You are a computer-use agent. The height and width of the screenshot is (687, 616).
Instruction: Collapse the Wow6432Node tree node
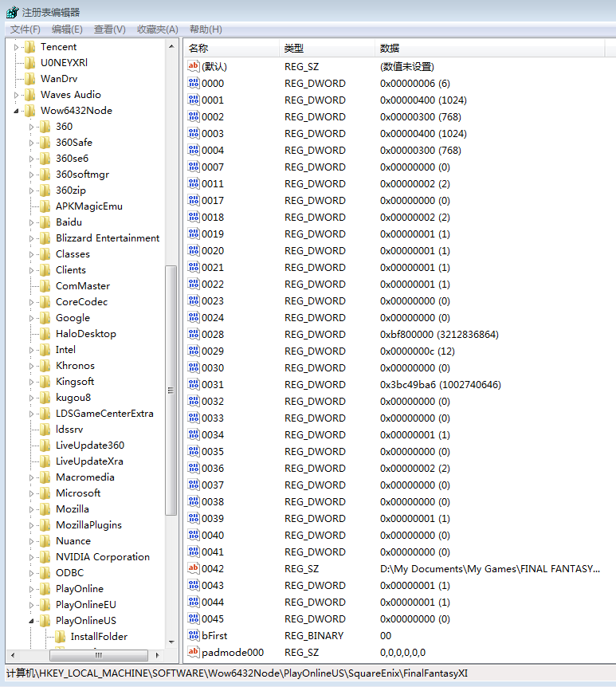pyautogui.click(x=16, y=111)
